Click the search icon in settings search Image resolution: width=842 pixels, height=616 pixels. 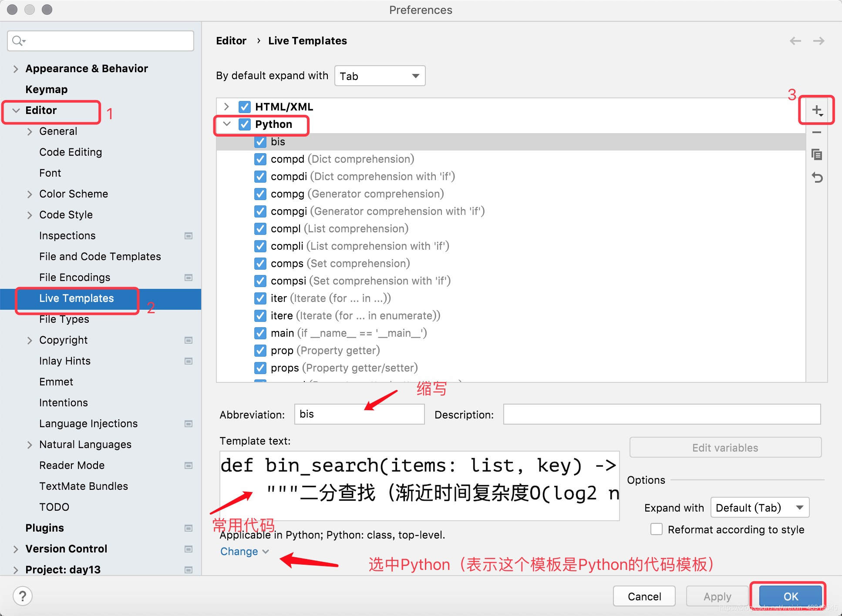pos(18,41)
